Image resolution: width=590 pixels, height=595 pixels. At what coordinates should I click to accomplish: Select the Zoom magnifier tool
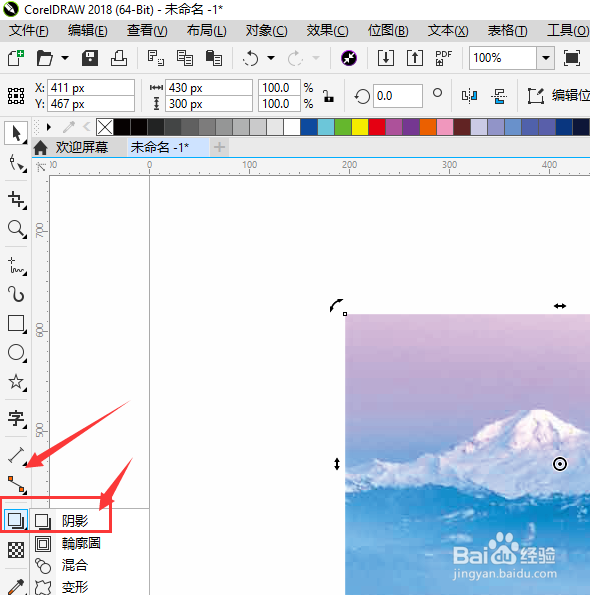pyautogui.click(x=16, y=229)
